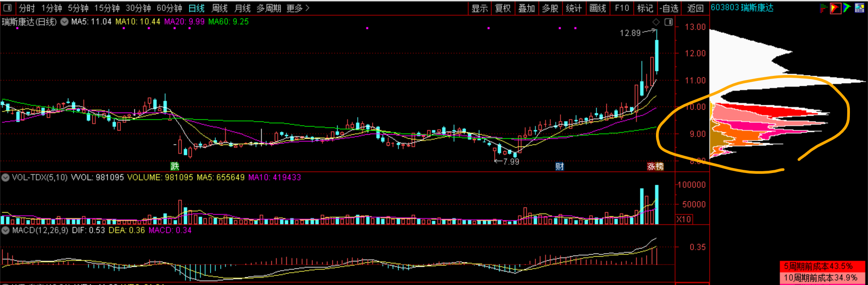Toggle the left sidebar panel icon
This screenshot has width=868, height=285.
[x=7, y=8]
